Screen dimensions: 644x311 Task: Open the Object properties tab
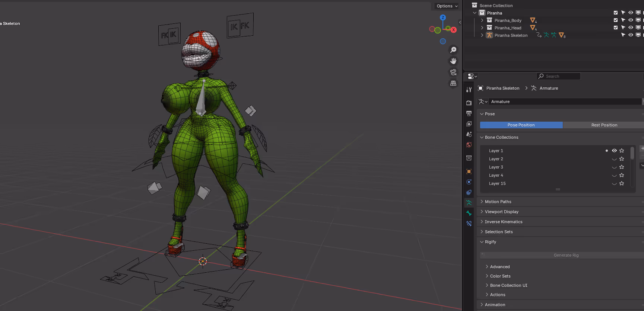pyautogui.click(x=469, y=171)
